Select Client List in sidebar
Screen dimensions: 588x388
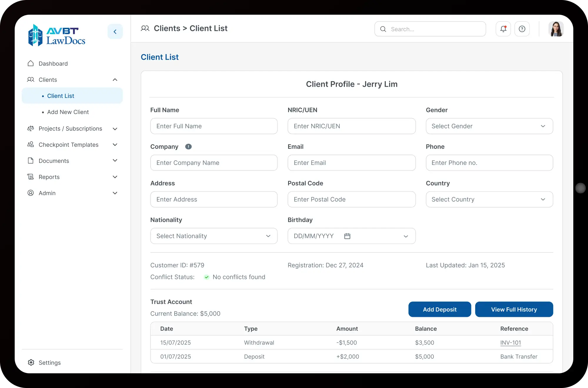72,96
